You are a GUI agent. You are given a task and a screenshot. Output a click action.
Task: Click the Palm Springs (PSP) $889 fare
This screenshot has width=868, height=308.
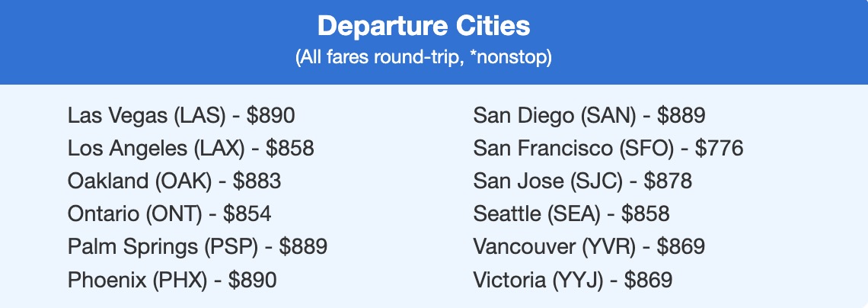(197, 247)
